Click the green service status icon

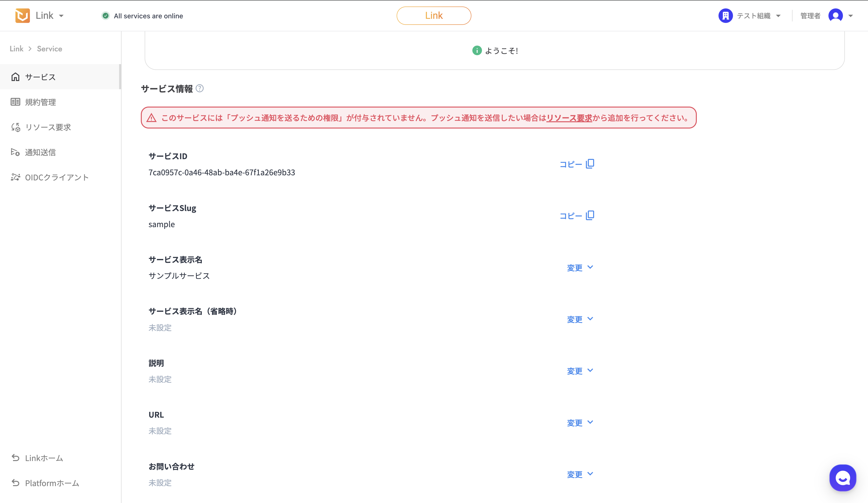pyautogui.click(x=105, y=16)
